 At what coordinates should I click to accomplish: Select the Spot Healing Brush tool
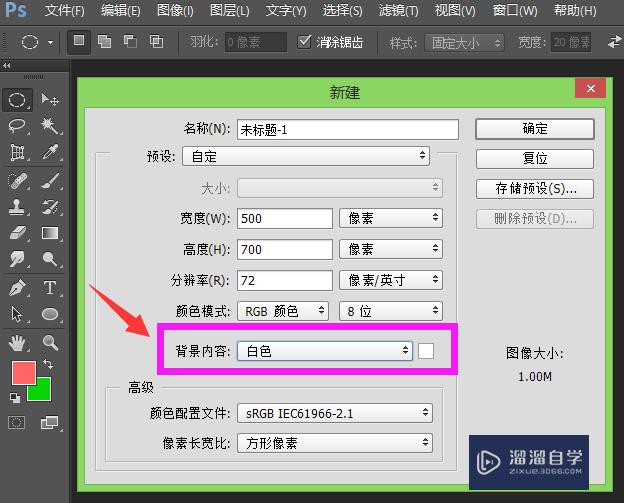click(x=17, y=181)
